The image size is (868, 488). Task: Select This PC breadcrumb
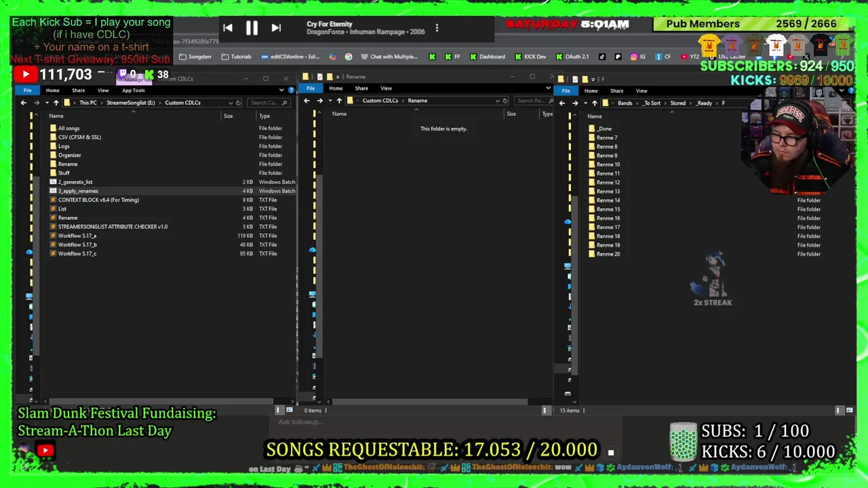point(88,102)
